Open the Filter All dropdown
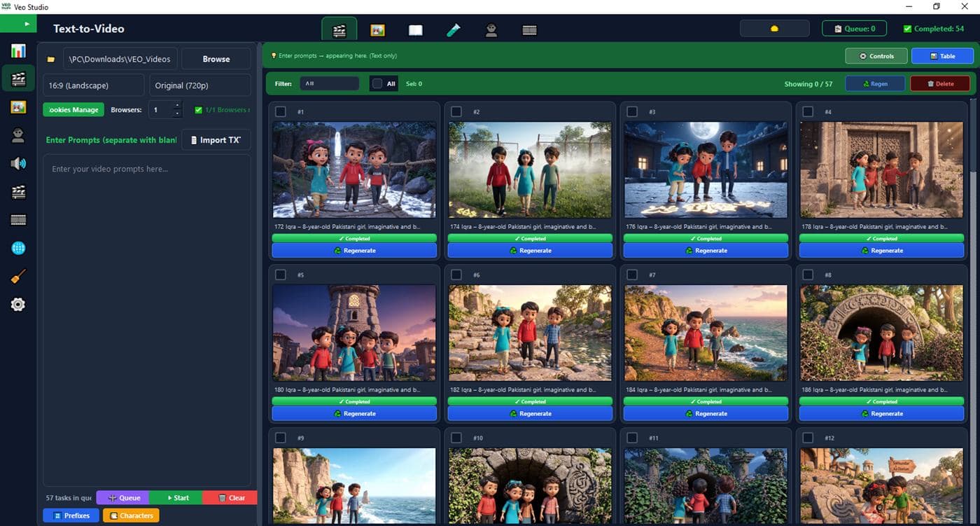Viewport: 980px width, 526px height. click(329, 83)
